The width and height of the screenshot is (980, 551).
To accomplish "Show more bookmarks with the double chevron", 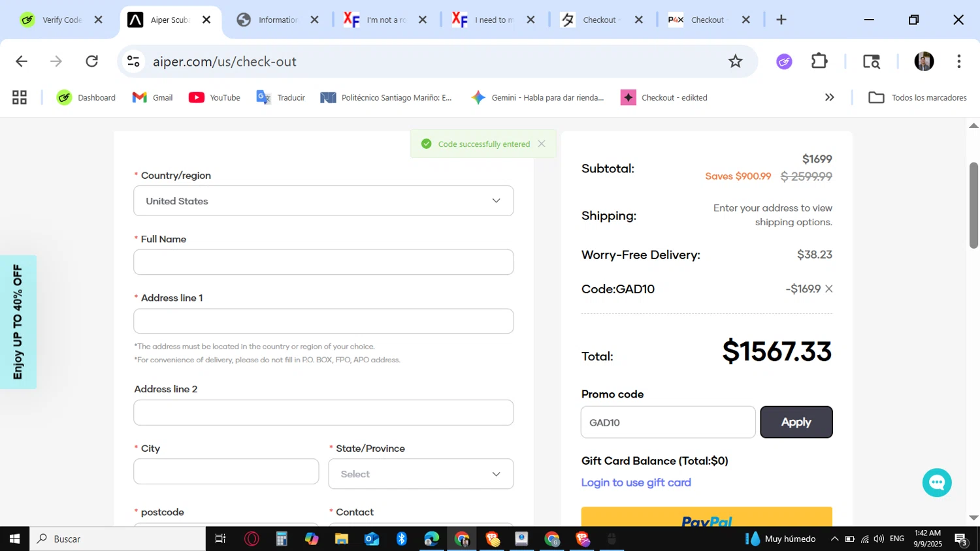I will pyautogui.click(x=830, y=97).
